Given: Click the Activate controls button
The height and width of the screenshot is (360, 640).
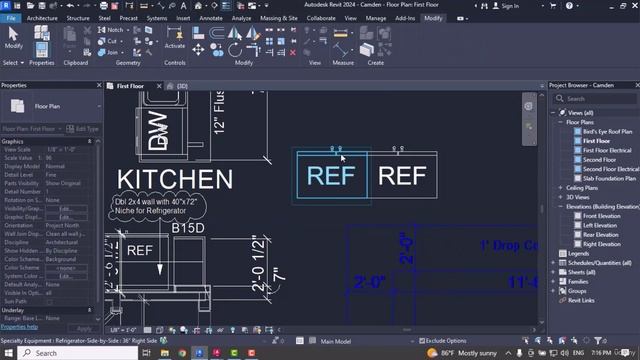Looking at the screenshot, I should pos(175,38).
